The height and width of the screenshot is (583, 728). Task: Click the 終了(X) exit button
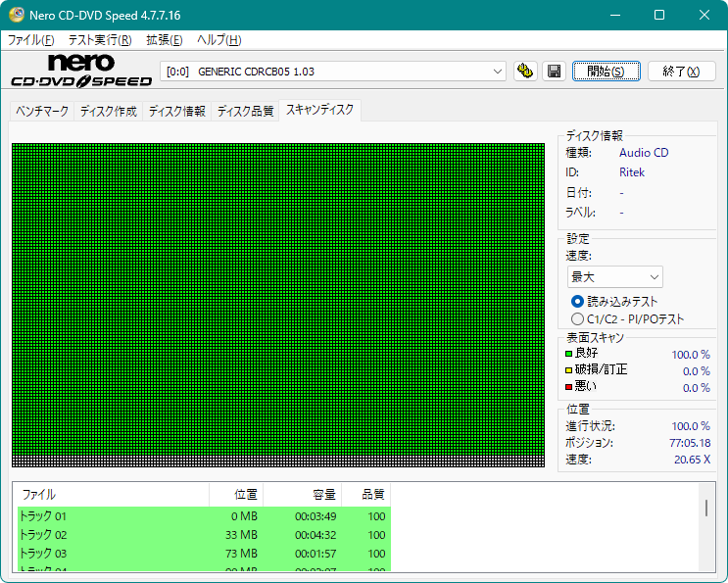pos(681,71)
